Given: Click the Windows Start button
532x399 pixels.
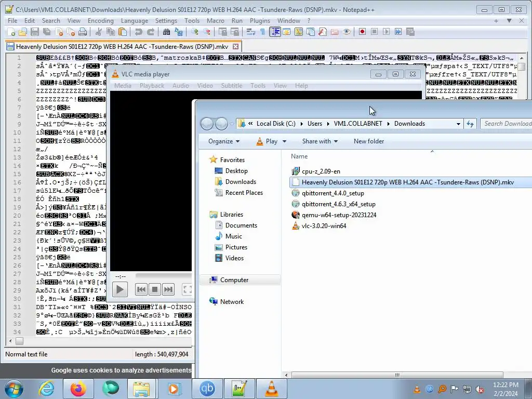Looking at the screenshot, I should tap(14, 389).
